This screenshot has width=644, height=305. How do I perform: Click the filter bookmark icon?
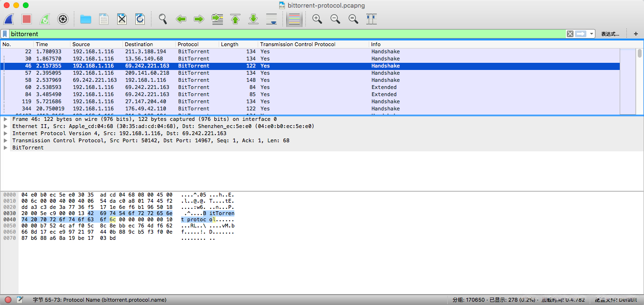tap(5, 34)
